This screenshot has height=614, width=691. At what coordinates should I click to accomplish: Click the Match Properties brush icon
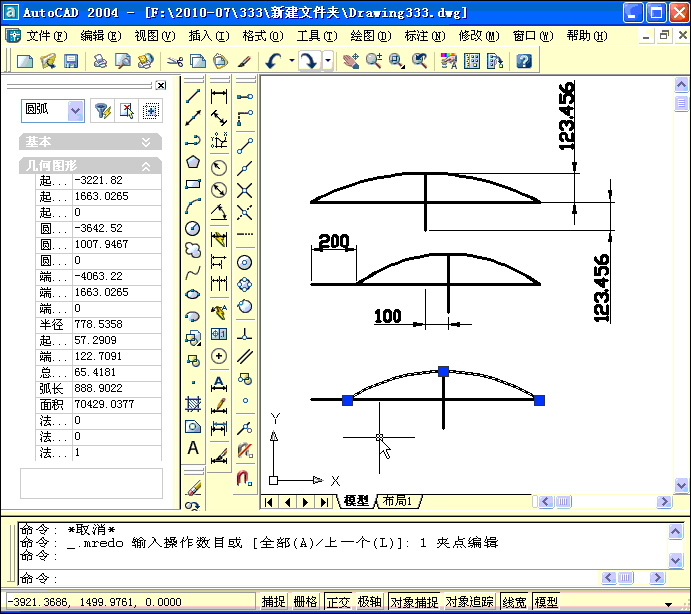pos(244,61)
